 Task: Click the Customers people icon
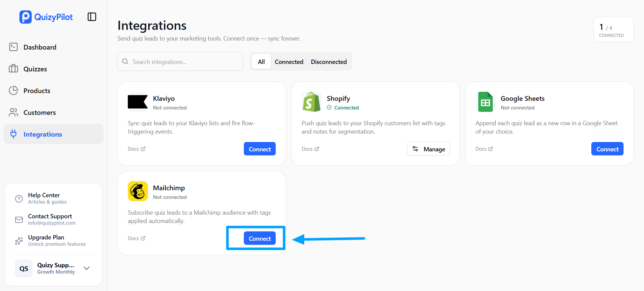click(13, 112)
